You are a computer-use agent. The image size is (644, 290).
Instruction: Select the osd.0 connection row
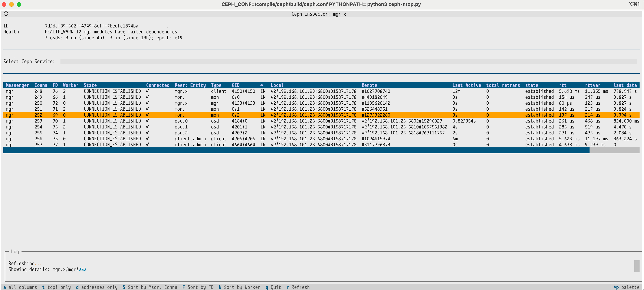pyautogui.click(x=321, y=121)
